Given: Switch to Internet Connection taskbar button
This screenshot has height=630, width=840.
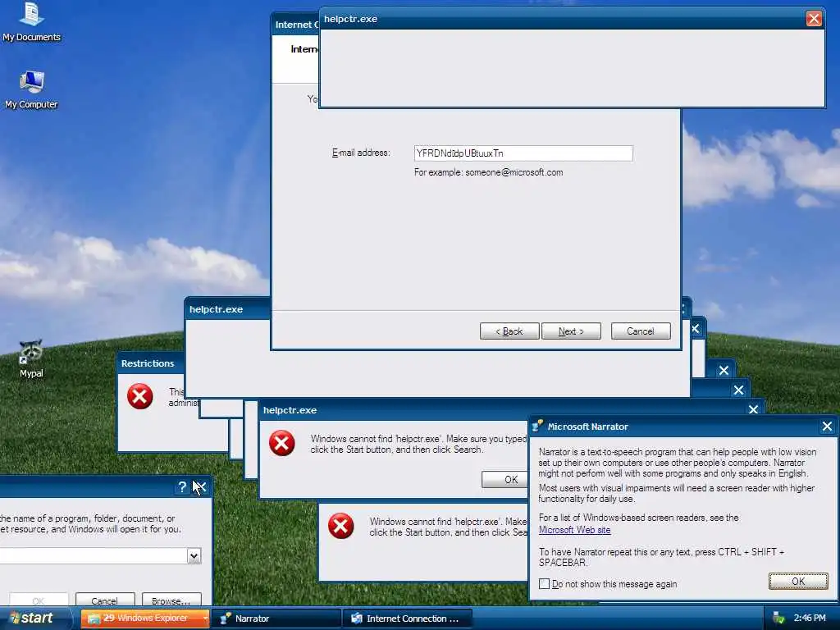Looking at the screenshot, I should 407,619.
